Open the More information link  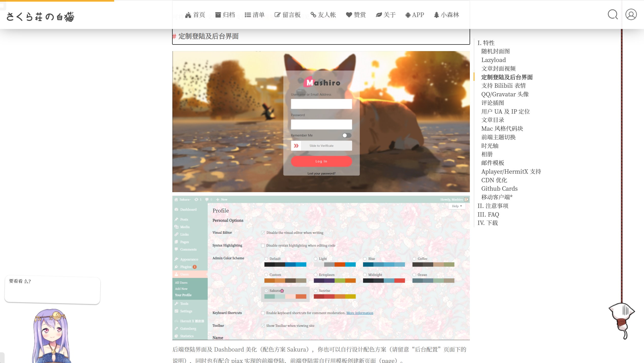pyautogui.click(x=360, y=313)
